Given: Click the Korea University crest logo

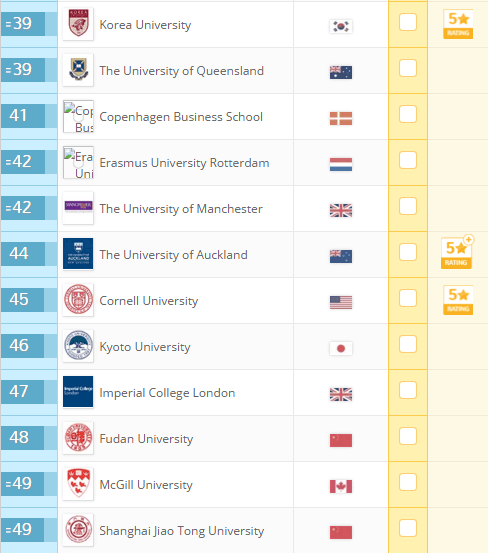Looking at the screenshot, I should pyautogui.click(x=78, y=24).
